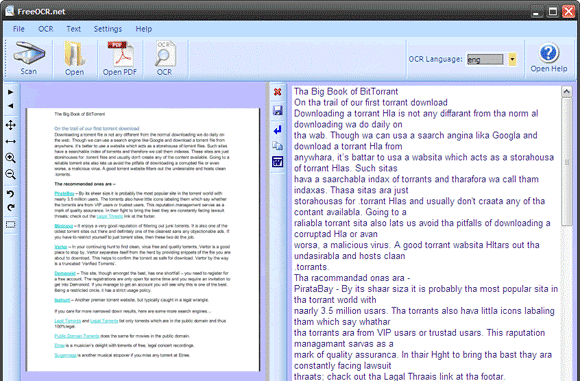Expand the OCR Language dropdown arrow

tap(512, 59)
